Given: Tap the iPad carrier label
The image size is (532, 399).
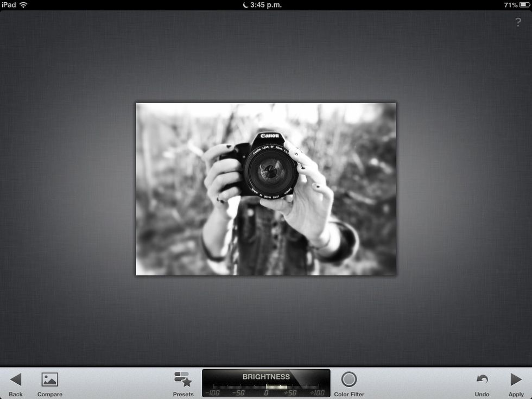Looking at the screenshot, I should [x=9, y=5].
